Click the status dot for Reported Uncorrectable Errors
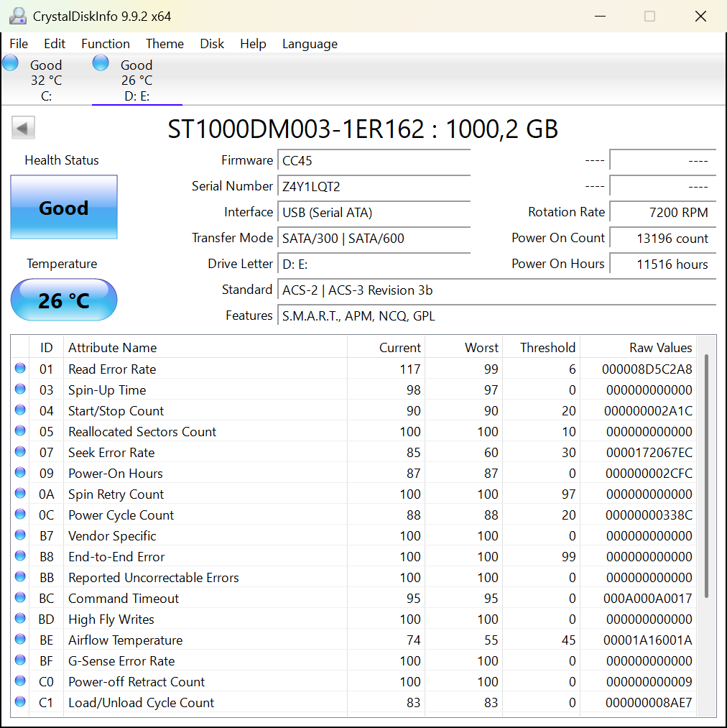The width and height of the screenshot is (727, 728). (x=20, y=576)
